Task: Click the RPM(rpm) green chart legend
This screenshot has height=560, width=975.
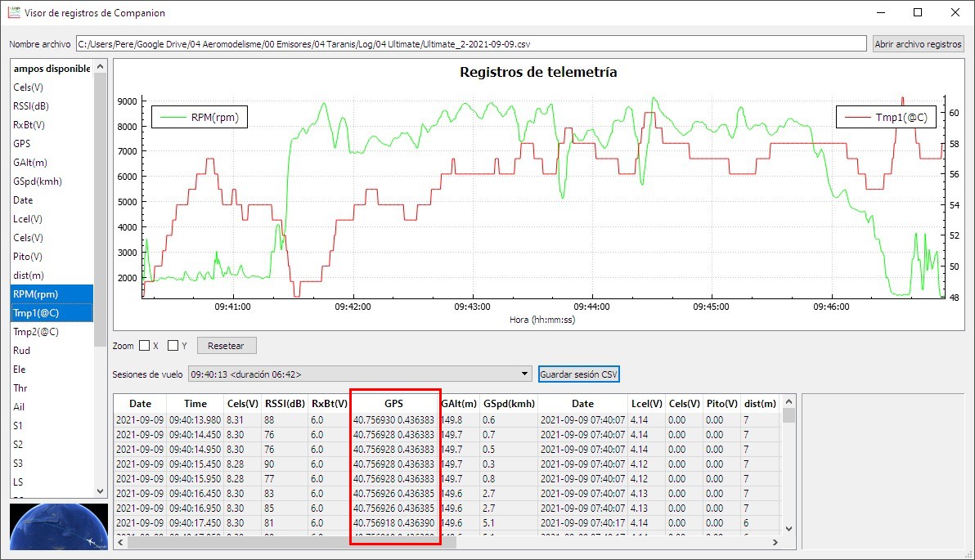Action: (199, 117)
